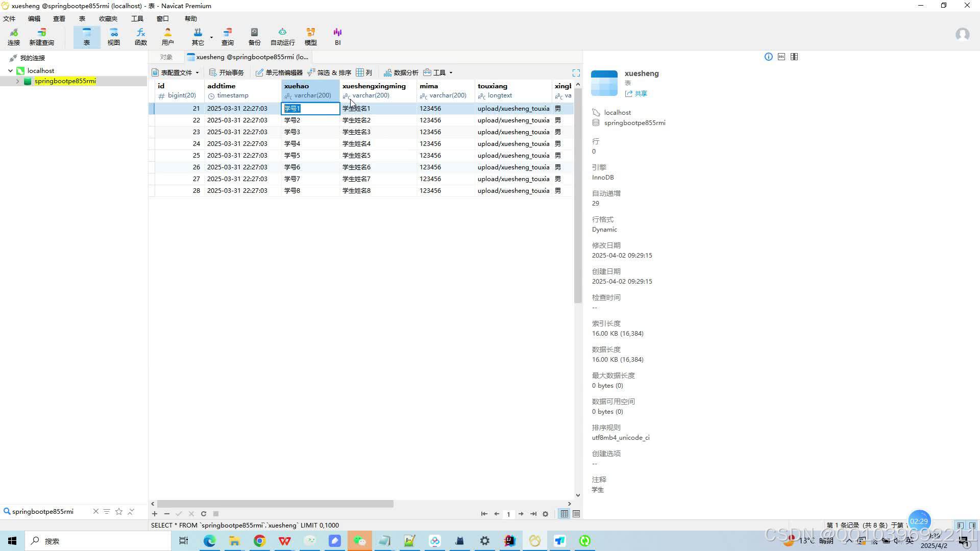The image size is (980, 551).
Task: Switch to form view toggle
Action: (x=576, y=514)
